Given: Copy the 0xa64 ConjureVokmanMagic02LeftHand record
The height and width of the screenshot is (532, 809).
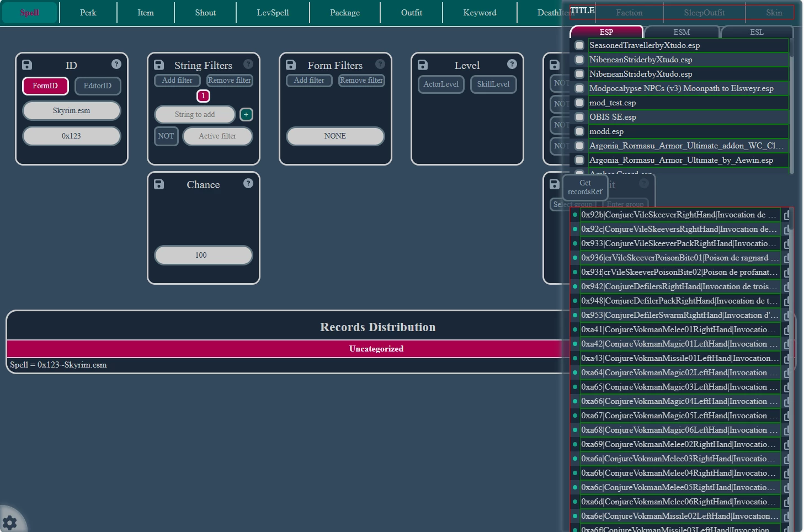Looking at the screenshot, I should (787, 373).
